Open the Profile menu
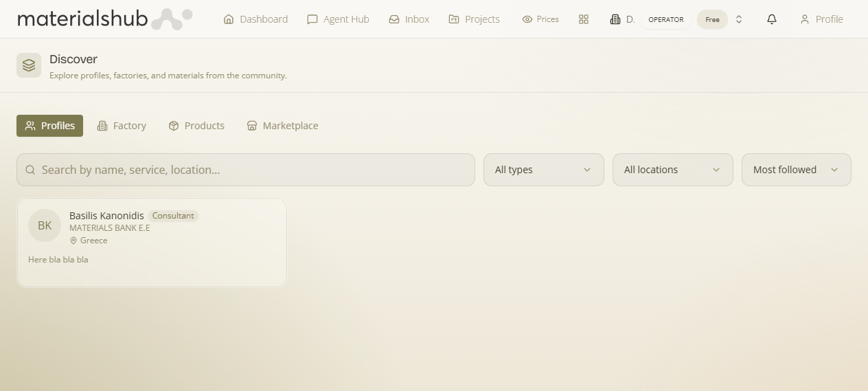The image size is (868, 391). click(x=821, y=19)
